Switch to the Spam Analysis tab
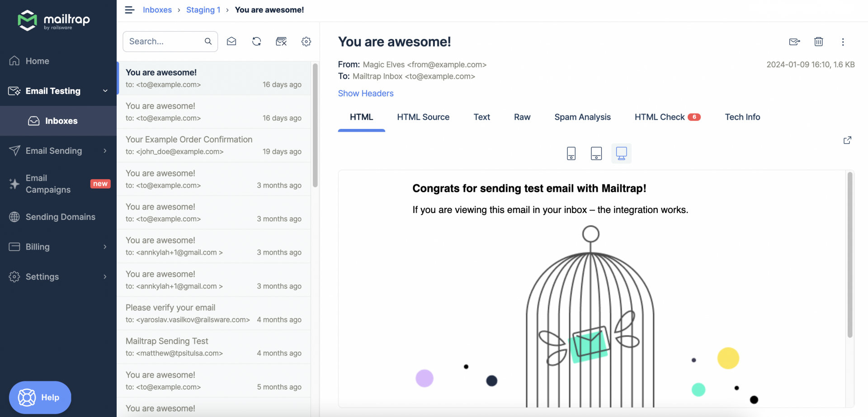This screenshot has height=417, width=868. [x=582, y=117]
